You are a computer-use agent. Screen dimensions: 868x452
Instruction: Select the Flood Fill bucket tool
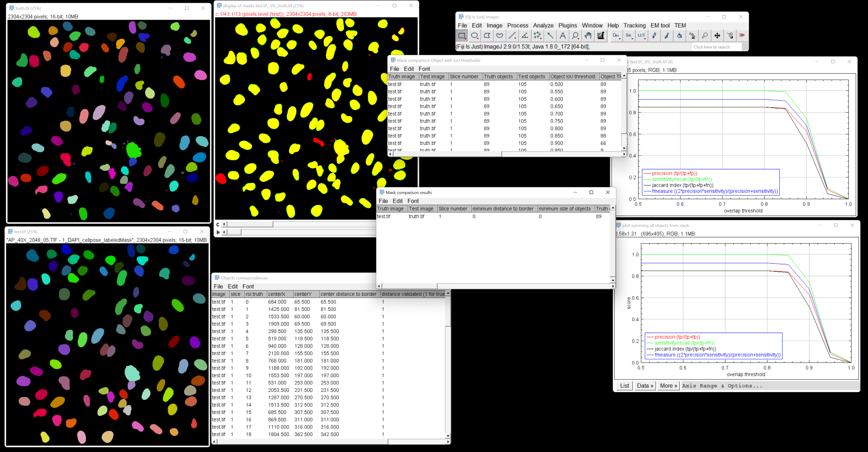(x=679, y=35)
